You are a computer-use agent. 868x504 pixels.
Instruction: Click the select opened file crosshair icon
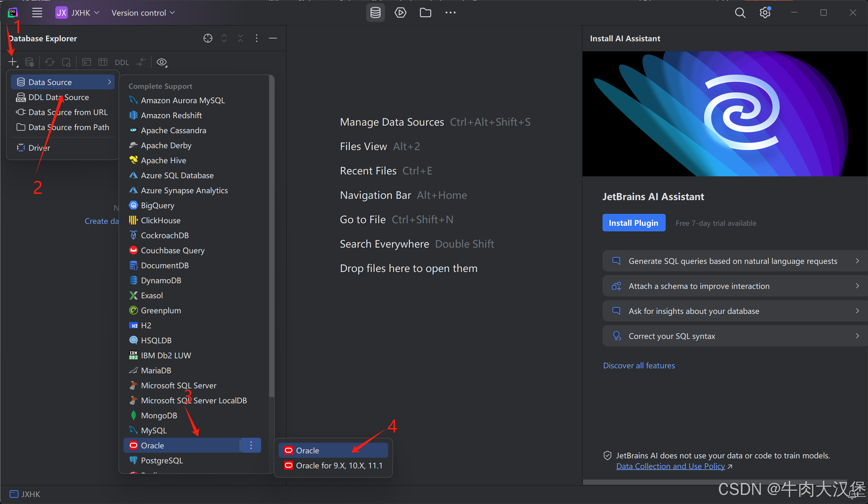click(208, 38)
